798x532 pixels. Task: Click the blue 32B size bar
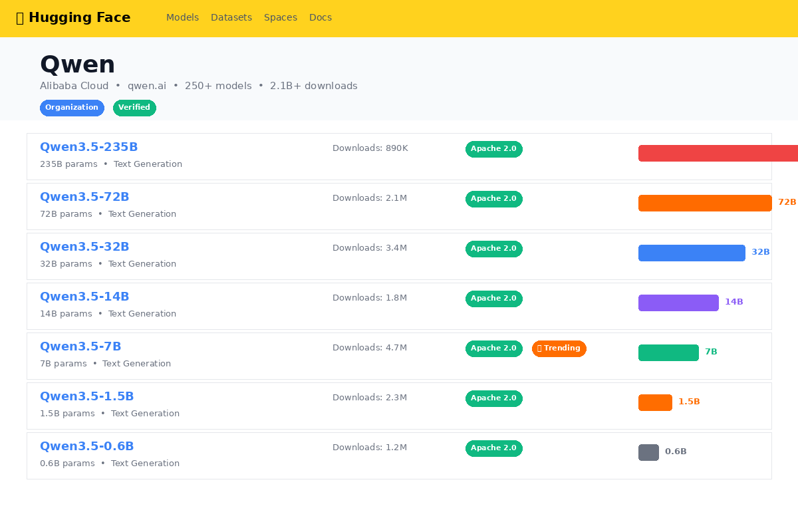(x=691, y=253)
